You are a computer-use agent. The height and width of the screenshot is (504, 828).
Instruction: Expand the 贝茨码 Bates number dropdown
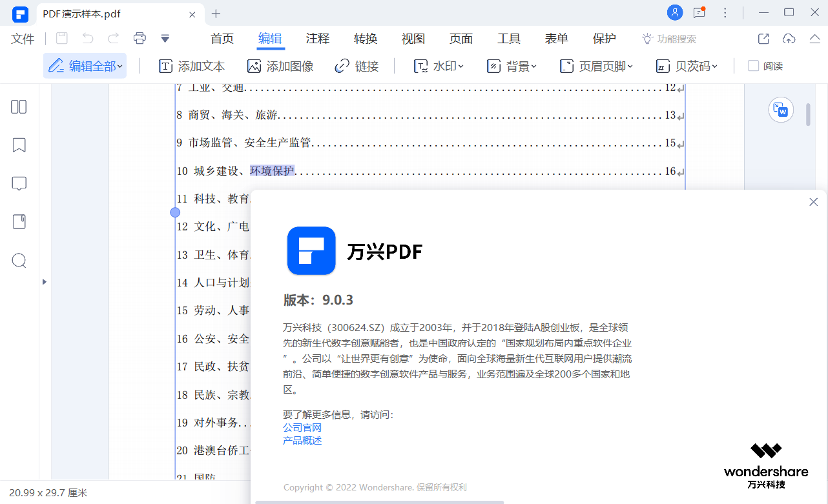pos(687,66)
